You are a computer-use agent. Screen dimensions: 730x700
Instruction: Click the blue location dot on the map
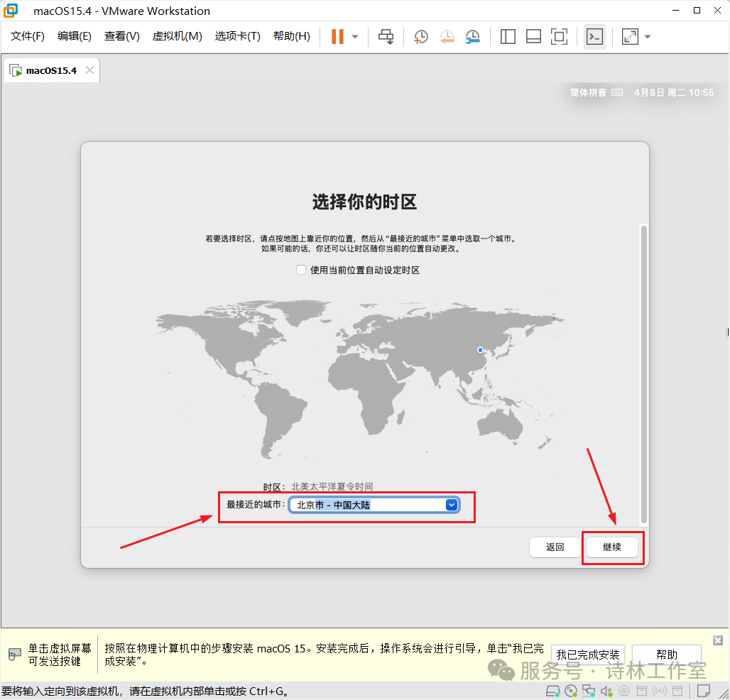coord(481,350)
